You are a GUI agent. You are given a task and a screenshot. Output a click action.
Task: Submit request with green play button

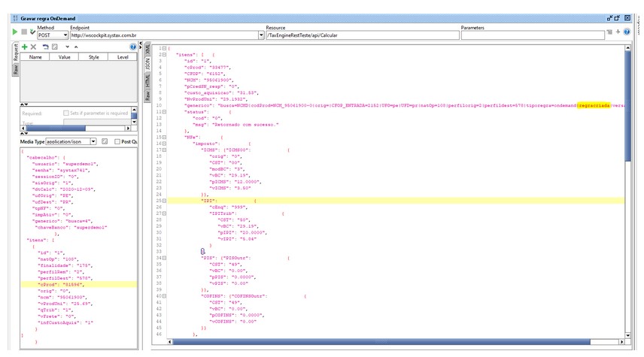15,32
